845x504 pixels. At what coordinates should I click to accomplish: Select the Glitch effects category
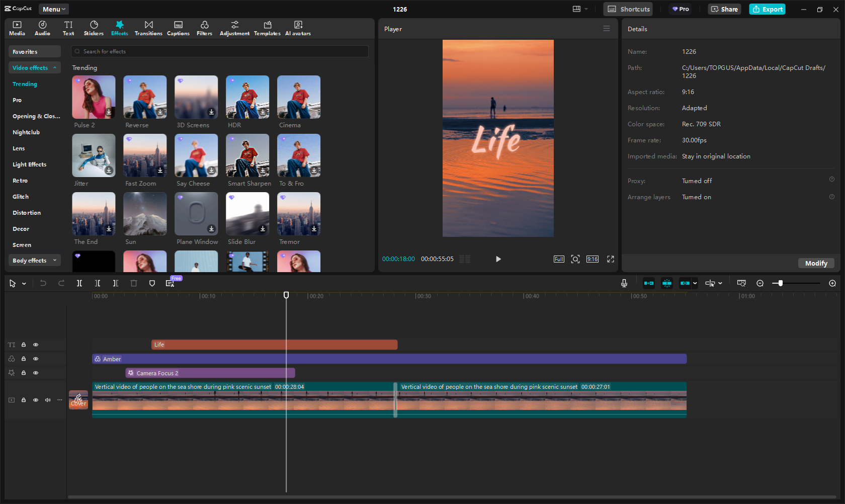[21, 197]
